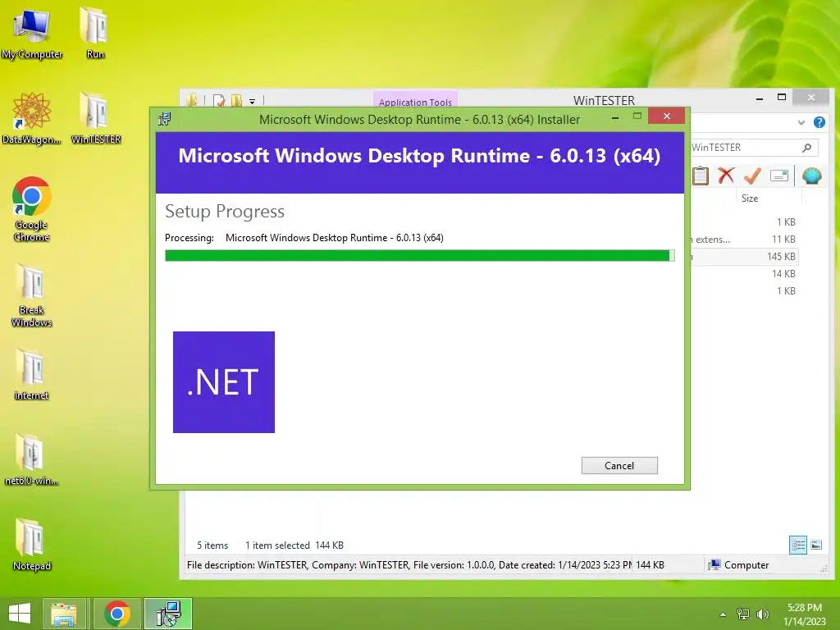Open the Quick Access Toolbar customize dropdown

[x=252, y=101]
